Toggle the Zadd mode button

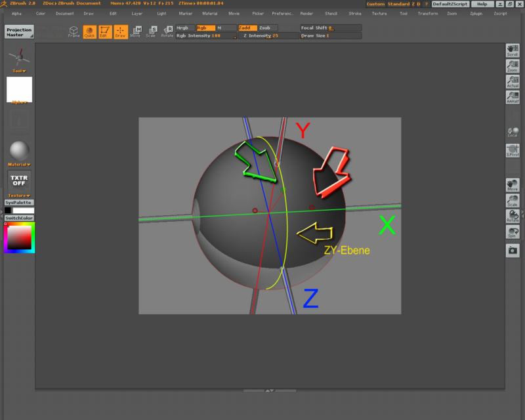(247, 28)
